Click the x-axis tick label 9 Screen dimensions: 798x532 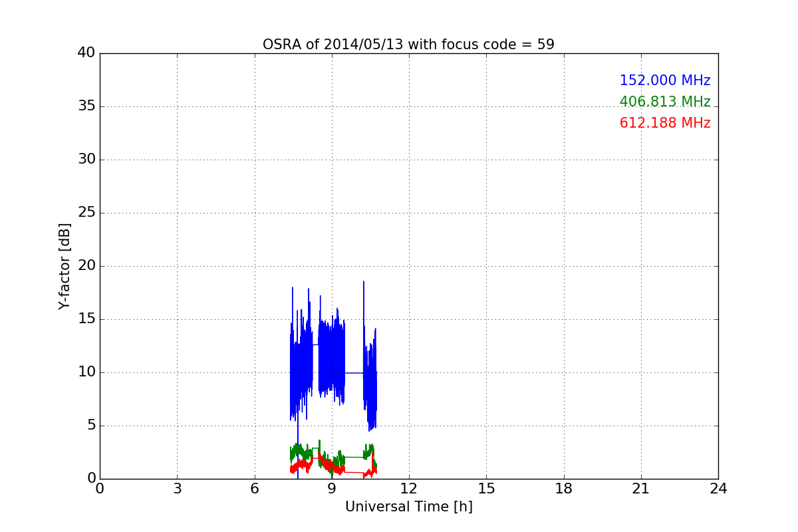pyautogui.click(x=332, y=488)
